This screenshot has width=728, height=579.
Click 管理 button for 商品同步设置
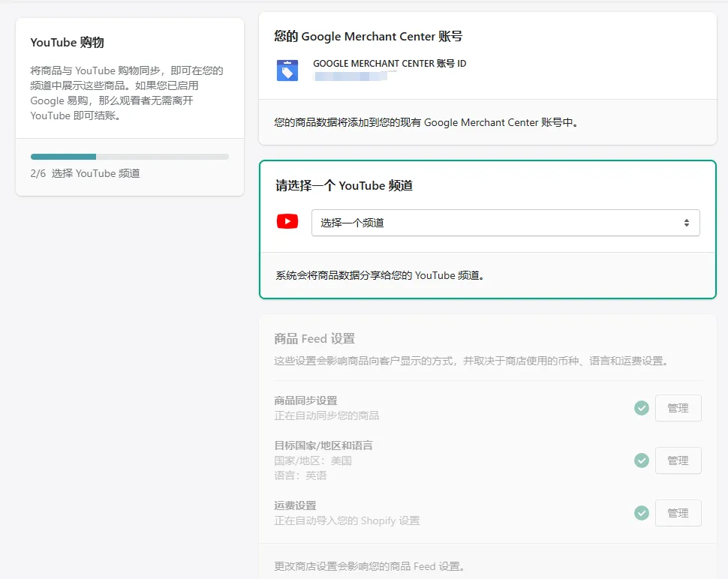coord(678,408)
